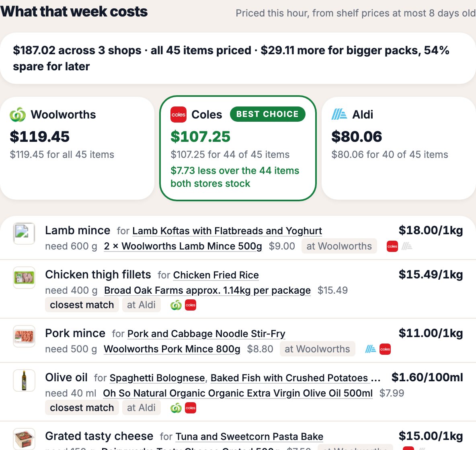Click the Olive oil bottle thumbnail
The image size is (476, 450).
(x=24, y=380)
